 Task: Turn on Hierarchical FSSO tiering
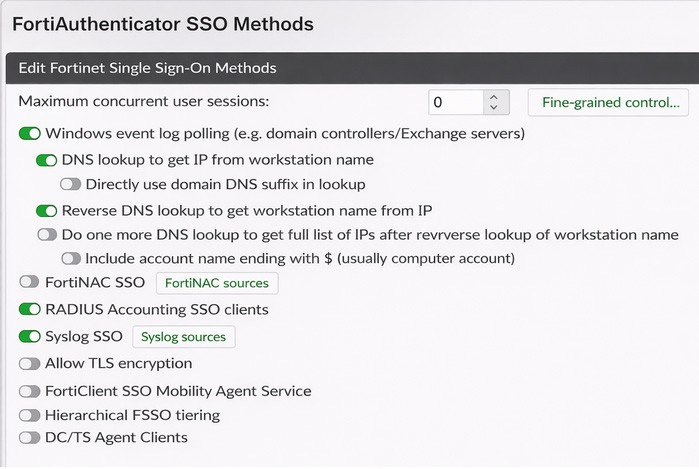click(30, 416)
